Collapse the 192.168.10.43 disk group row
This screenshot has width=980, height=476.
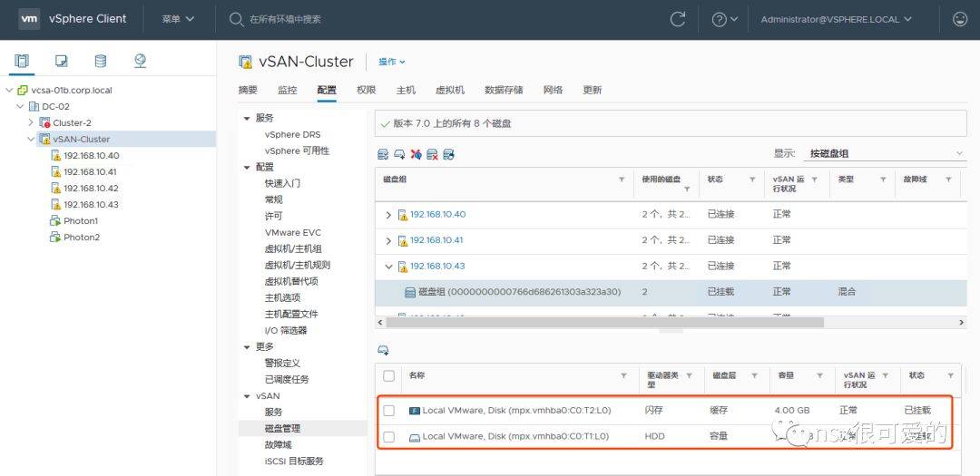click(x=389, y=267)
